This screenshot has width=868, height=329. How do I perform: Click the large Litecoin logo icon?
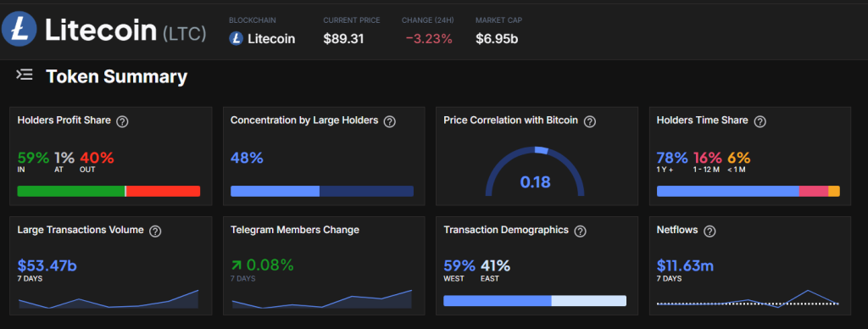(x=19, y=29)
